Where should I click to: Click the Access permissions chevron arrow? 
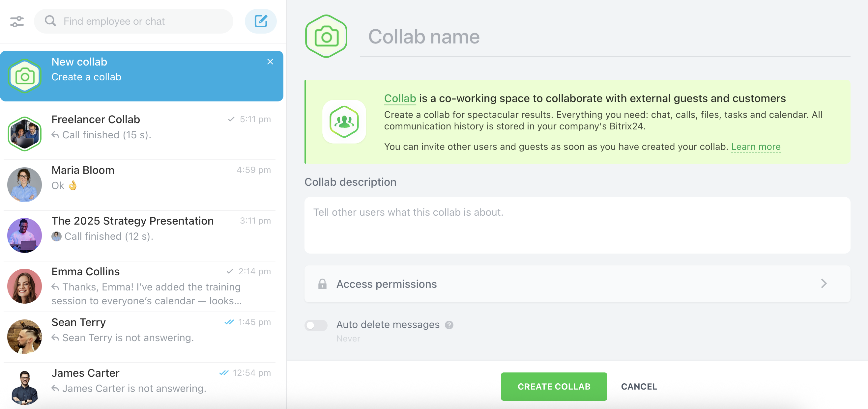824,284
